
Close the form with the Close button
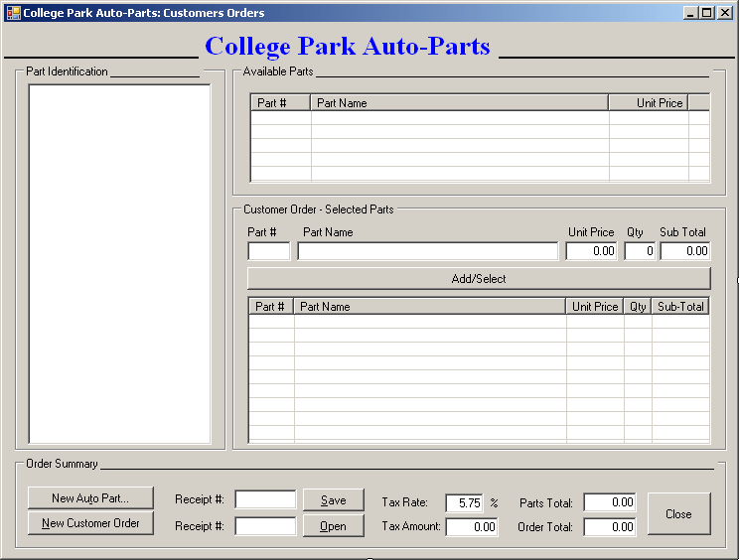pyautogui.click(x=678, y=514)
